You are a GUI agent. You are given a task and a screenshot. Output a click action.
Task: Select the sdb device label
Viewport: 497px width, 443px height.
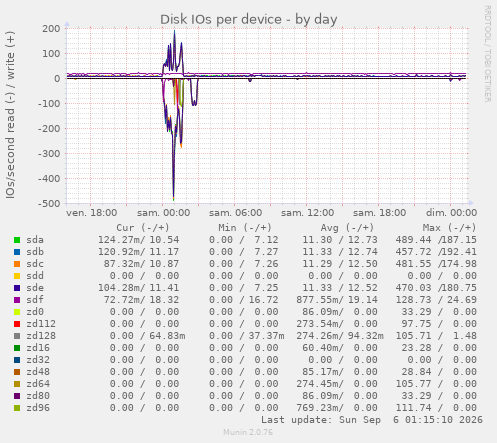coord(35,252)
